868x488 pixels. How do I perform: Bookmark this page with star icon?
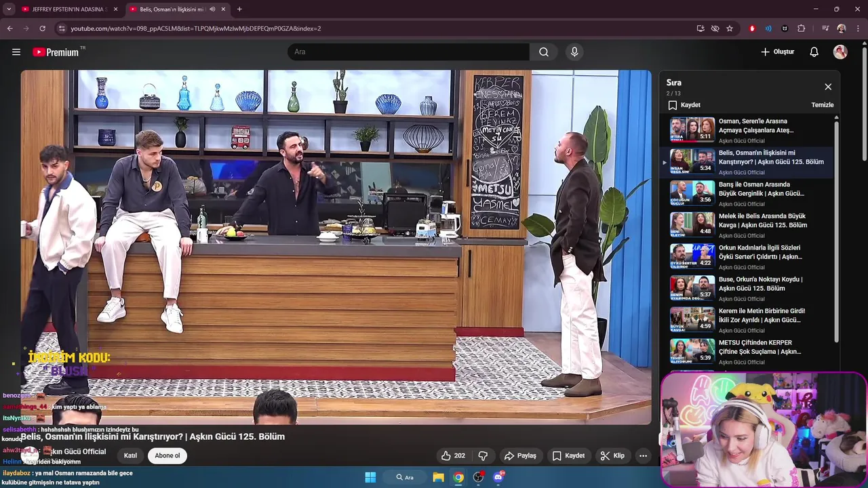[730, 28]
